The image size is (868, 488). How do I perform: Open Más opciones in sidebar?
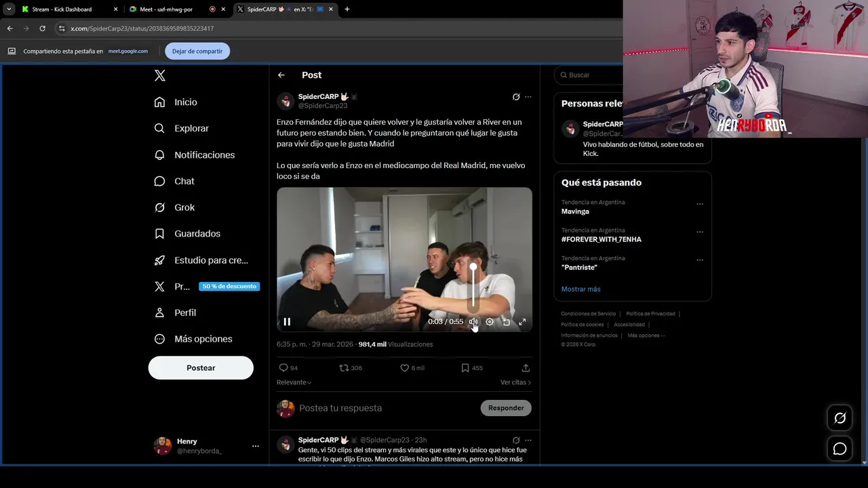click(x=193, y=339)
